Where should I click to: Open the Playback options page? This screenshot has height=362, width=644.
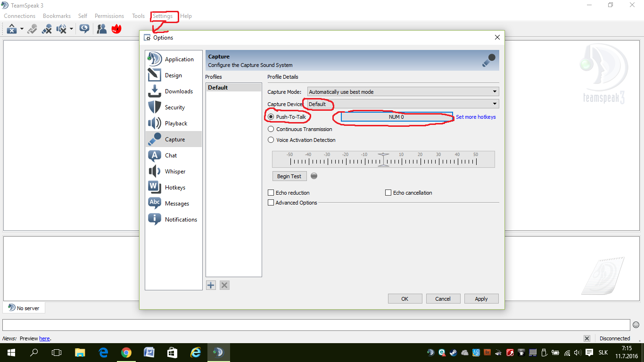(x=173, y=123)
